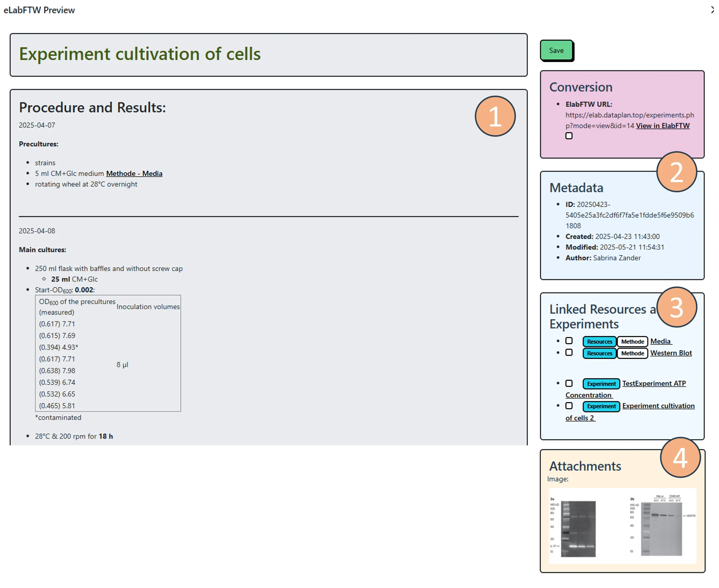The image size is (719, 588).
Task: Select the TestExperiment ATP Concentration checkbox
Action: [569, 383]
